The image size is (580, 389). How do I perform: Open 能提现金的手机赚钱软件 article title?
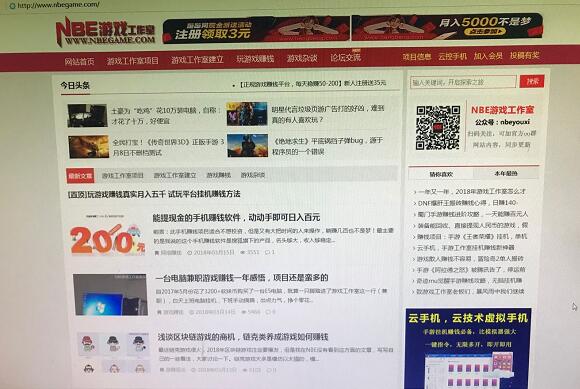[x=236, y=217]
